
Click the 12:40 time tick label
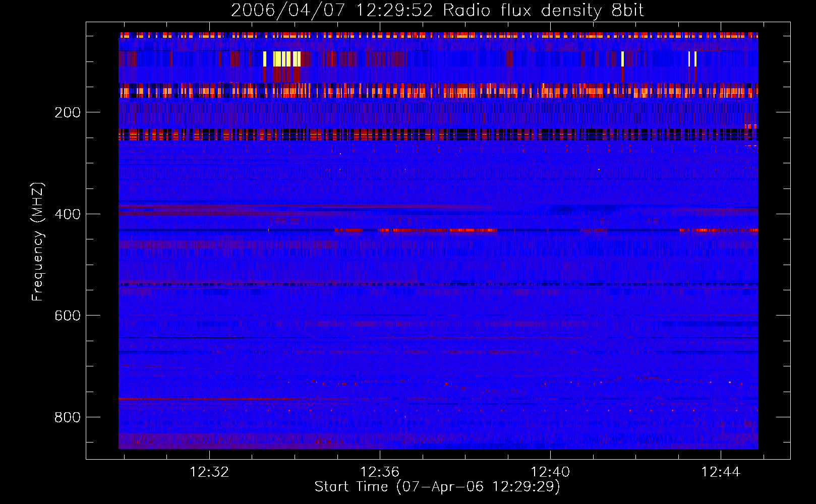[550, 472]
